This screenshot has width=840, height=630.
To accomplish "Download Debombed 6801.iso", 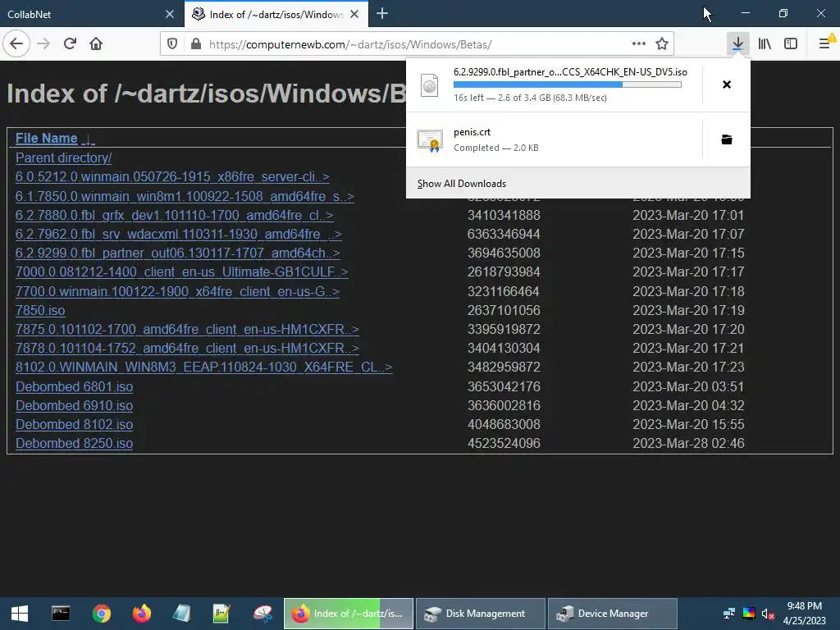I will click(74, 387).
